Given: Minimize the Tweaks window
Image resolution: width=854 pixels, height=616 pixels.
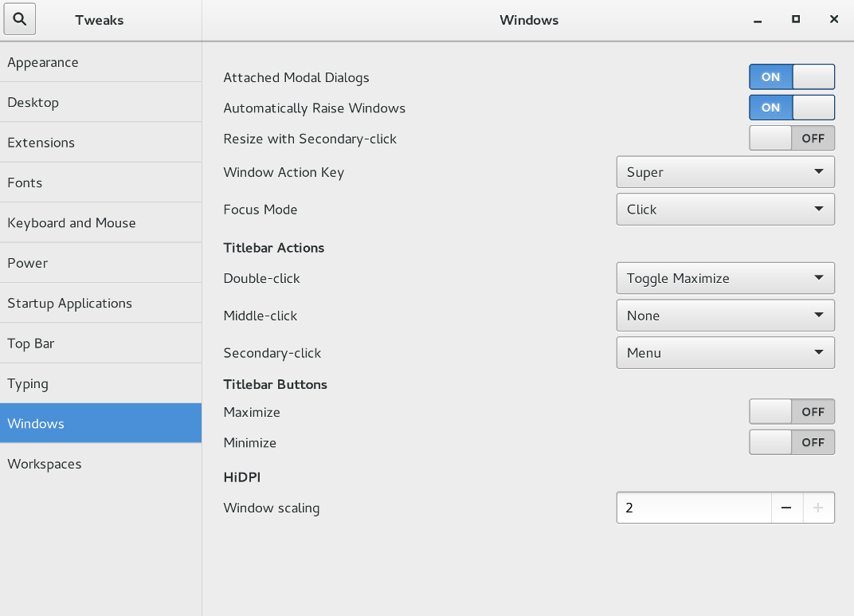Looking at the screenshot, I should [x=757, y=20].
